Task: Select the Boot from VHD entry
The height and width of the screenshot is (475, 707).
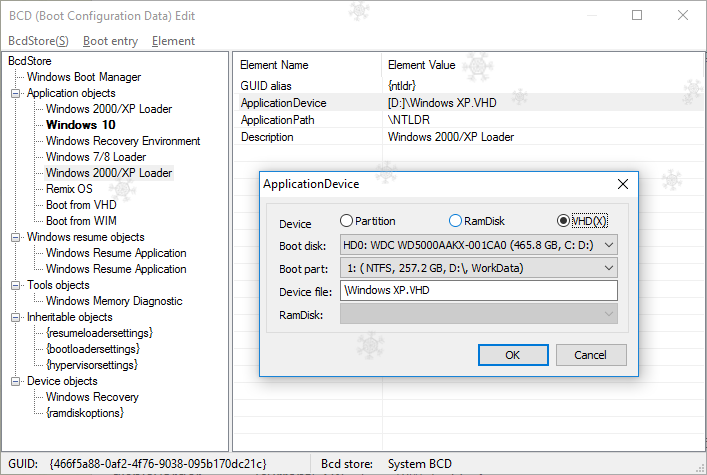Action: pos(81,205)
